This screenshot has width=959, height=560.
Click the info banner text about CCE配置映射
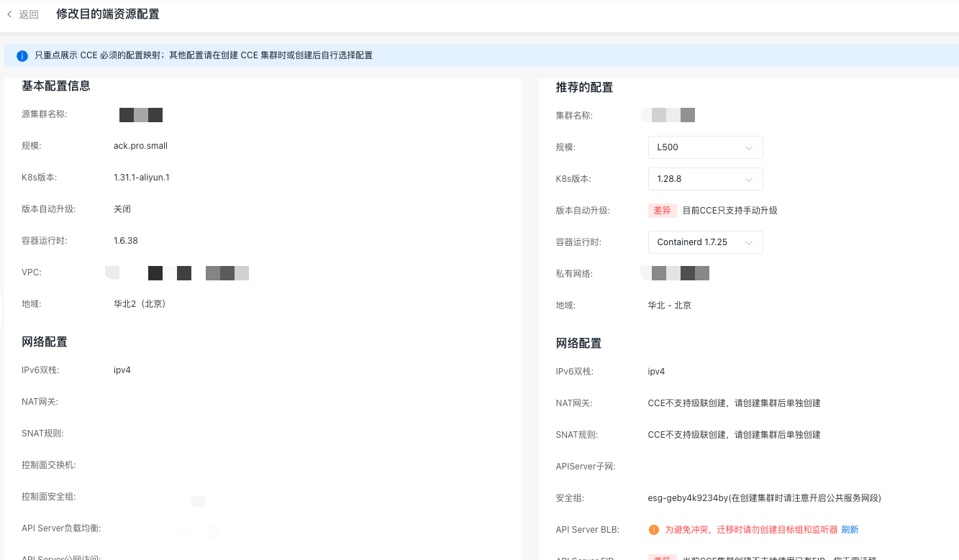point(204,55)
